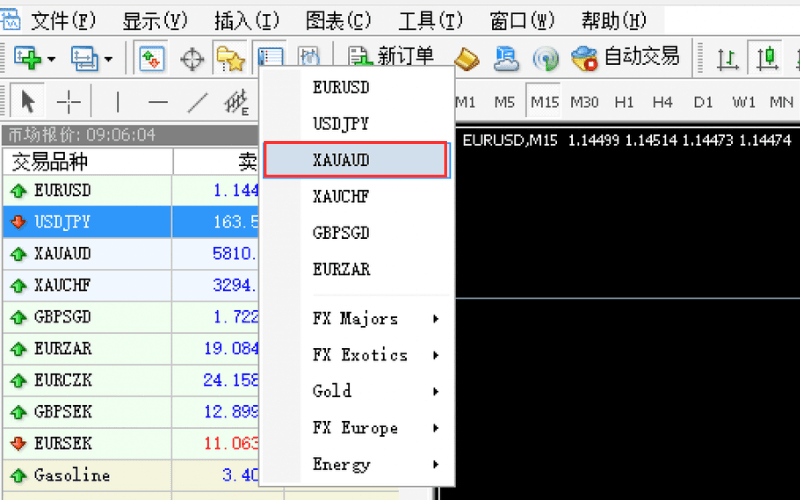Select the equidistant channel tool
800x500 pixels.
pos(237,102)
